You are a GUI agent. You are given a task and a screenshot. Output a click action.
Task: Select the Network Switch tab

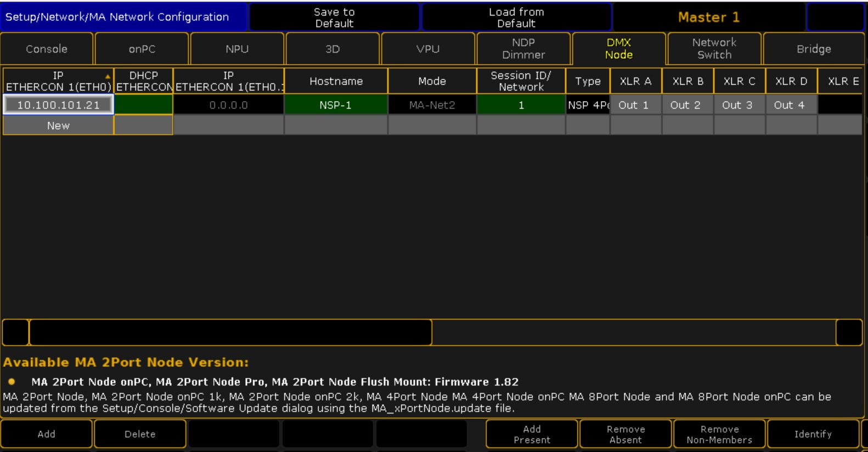pos(714,49)
